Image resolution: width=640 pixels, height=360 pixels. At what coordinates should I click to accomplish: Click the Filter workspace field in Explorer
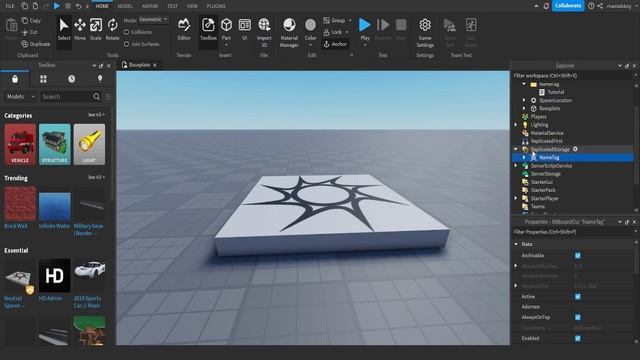point(572,76)
